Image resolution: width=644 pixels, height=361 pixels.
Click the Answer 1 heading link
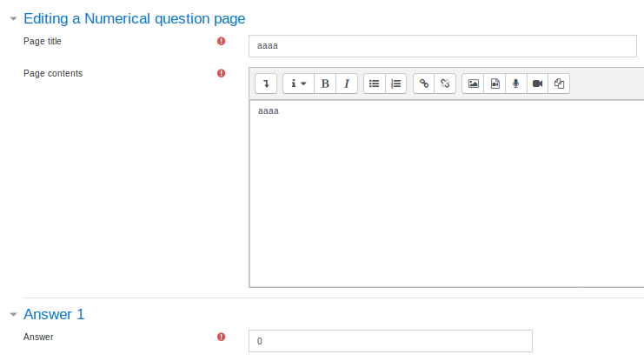click(54, 314)
